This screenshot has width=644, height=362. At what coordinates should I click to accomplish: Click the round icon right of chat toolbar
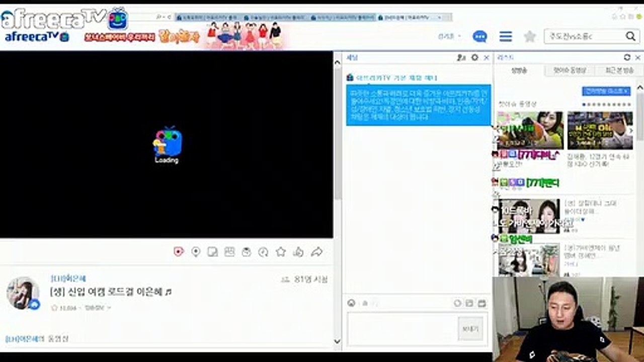point(457,303)
